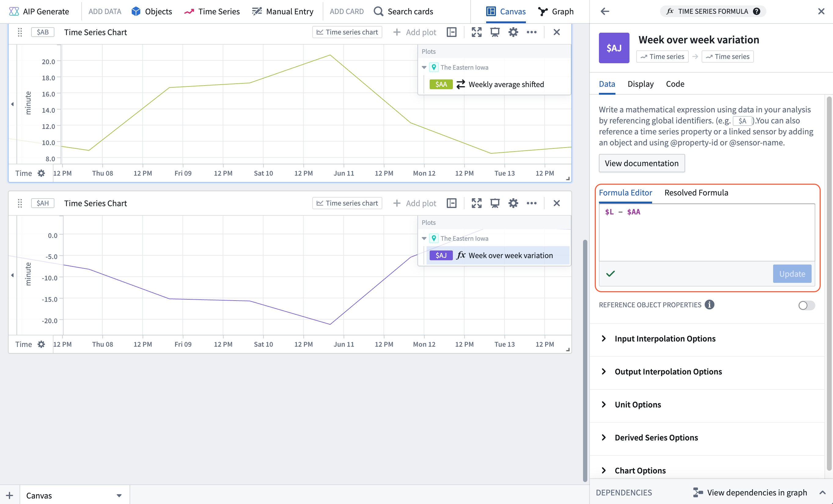Collapse The Eastern Iowa group in $AB plots

(424, 67)
